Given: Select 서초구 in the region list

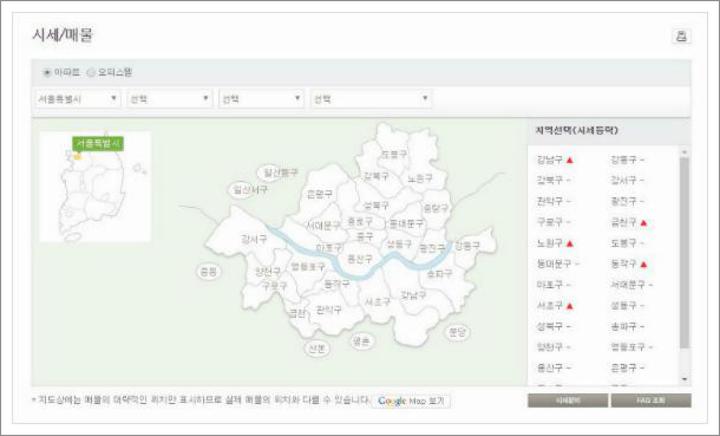Looking at the screenshot, I should (x=550, y=306).
